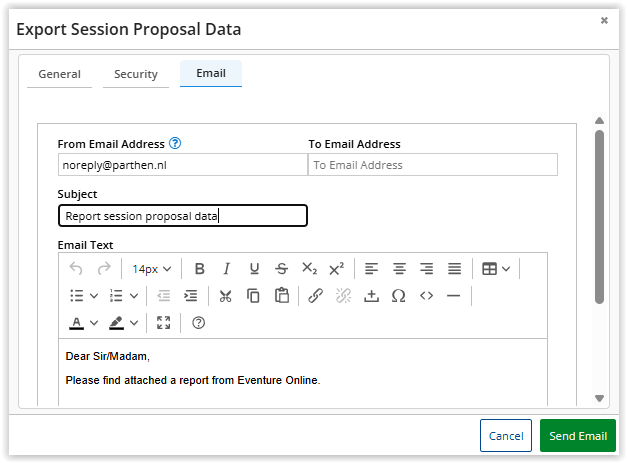Click the To Email Address field

coord(433,165)
